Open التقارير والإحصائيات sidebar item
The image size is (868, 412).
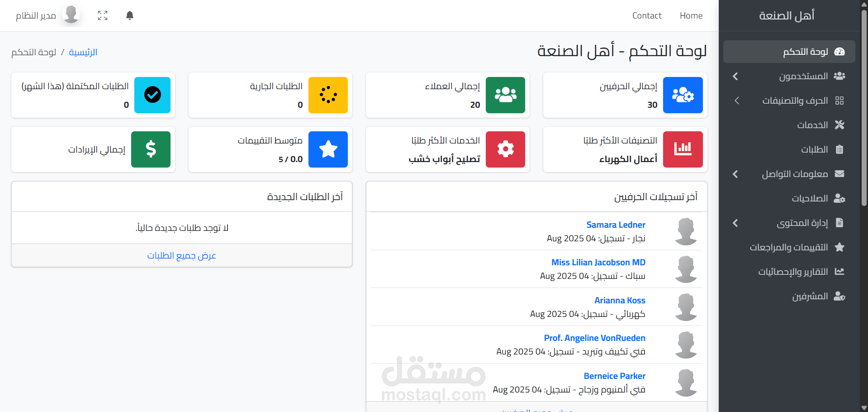789,272
